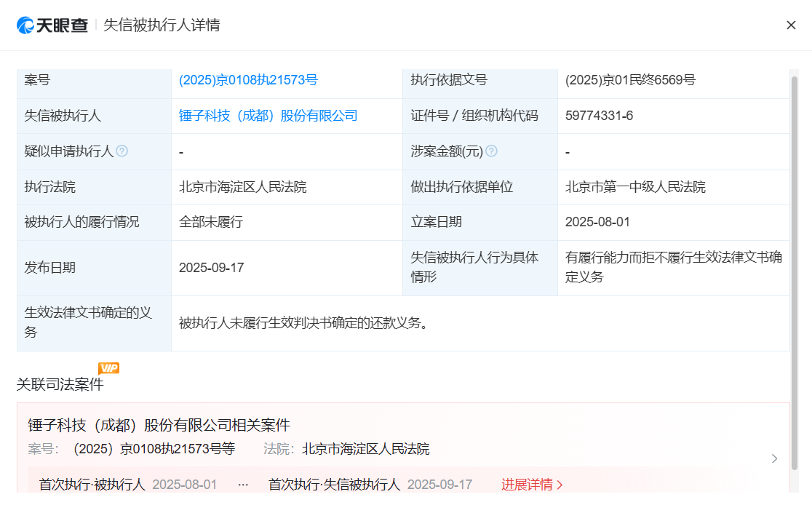Viewport: 812px width, 505px height.
Task: Select 执行法院 value 北京市海淀区人民法院 in table
Action: point(243,187)
